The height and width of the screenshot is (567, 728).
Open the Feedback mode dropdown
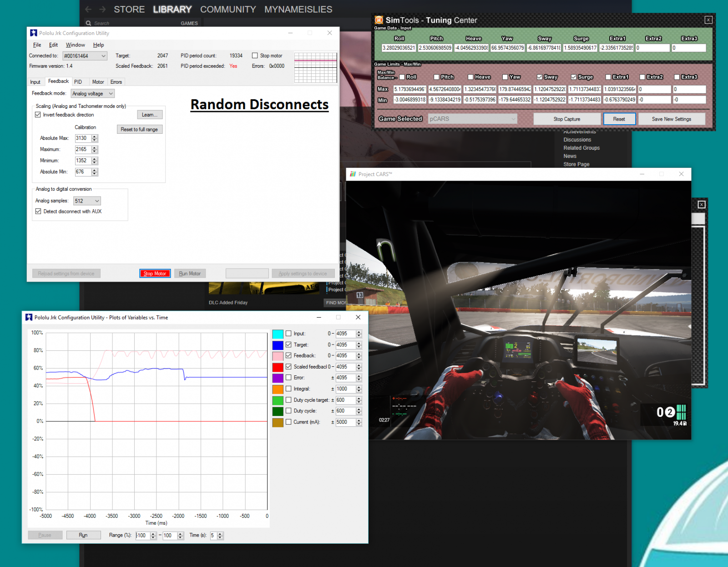(93, 94)
